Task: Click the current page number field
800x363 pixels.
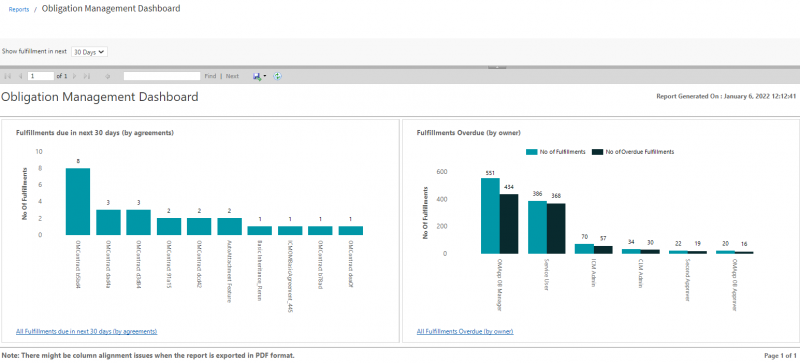Action: pos(41,76)
